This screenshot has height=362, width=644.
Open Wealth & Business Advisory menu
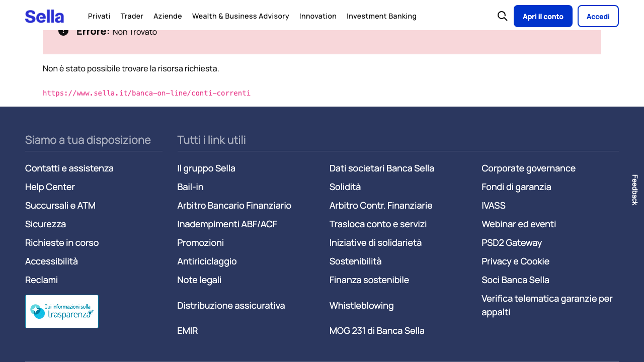click(240, 16)
